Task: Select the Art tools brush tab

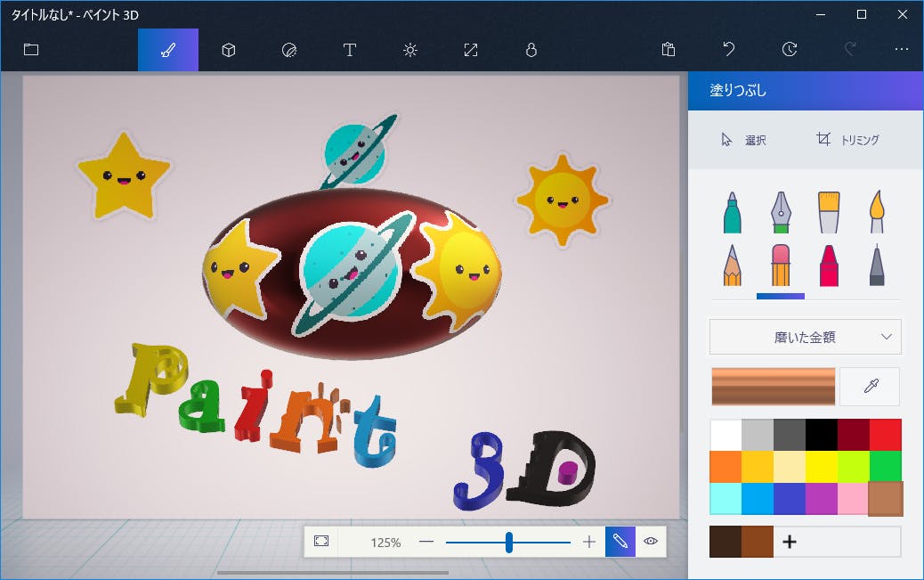Action: pyautogui.click(x=168, y=50)
